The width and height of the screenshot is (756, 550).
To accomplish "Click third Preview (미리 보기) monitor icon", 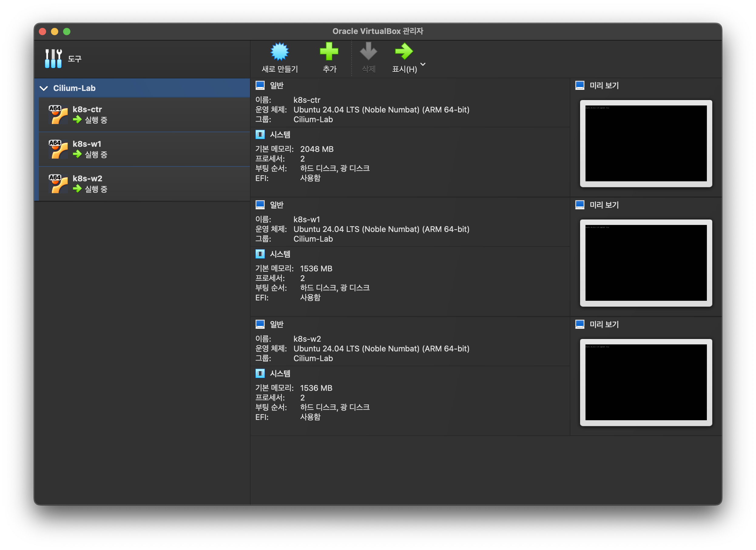I will coord(580,324).
